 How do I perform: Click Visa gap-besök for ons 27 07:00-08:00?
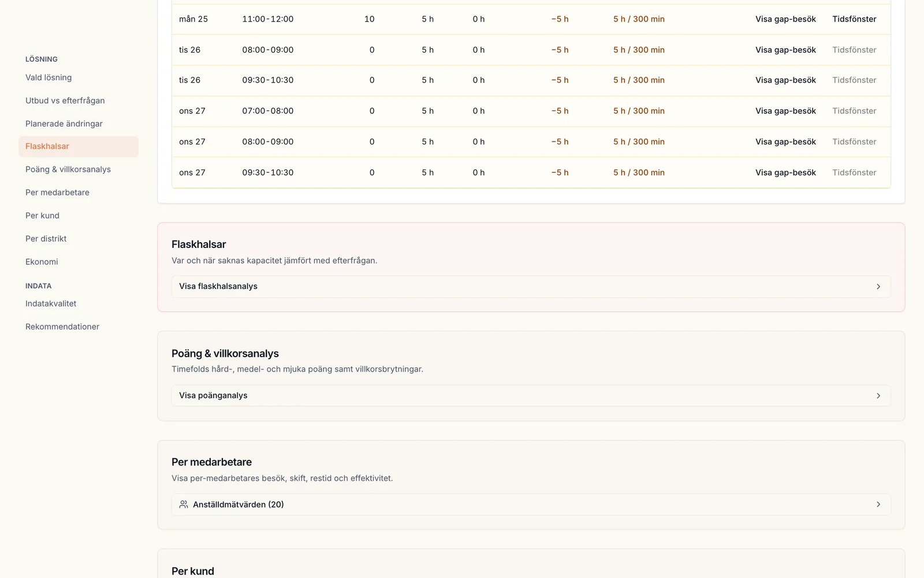pyautogui.click(x=785, y=111)
